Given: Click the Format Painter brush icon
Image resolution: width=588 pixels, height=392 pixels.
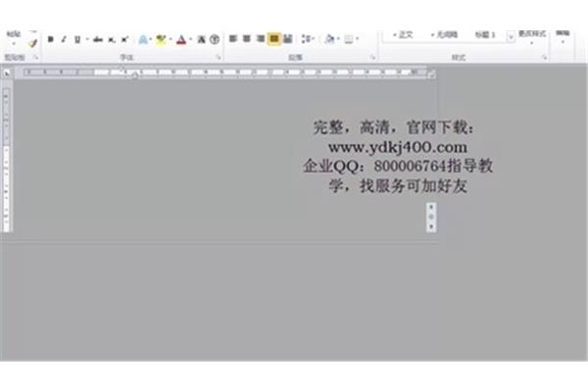Looking at the screenshot, I should 32,42.
